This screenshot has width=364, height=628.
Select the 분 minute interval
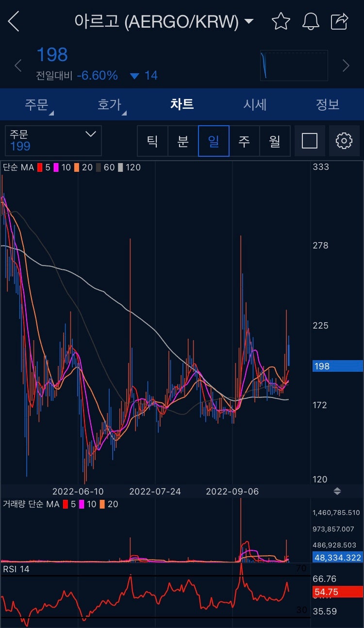tap(183, 141)
